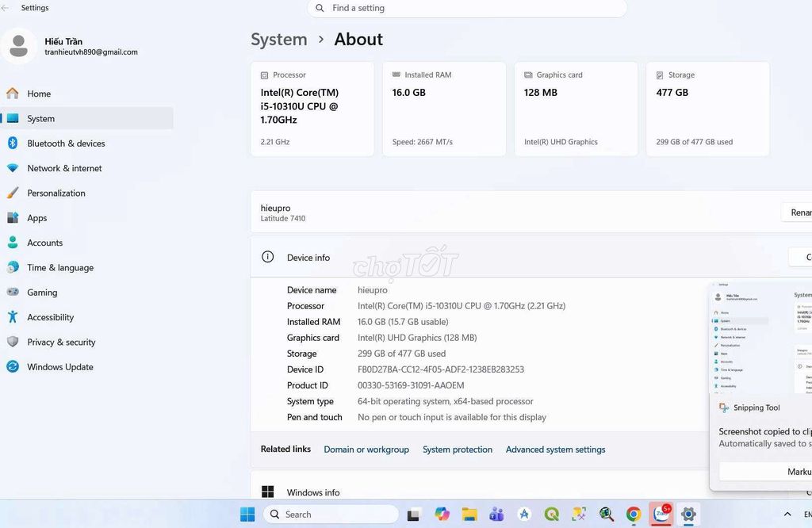Open Zalo with unread badge in taskbar
The height and width of the screenshot is (528, 812).
click(661, 514)
